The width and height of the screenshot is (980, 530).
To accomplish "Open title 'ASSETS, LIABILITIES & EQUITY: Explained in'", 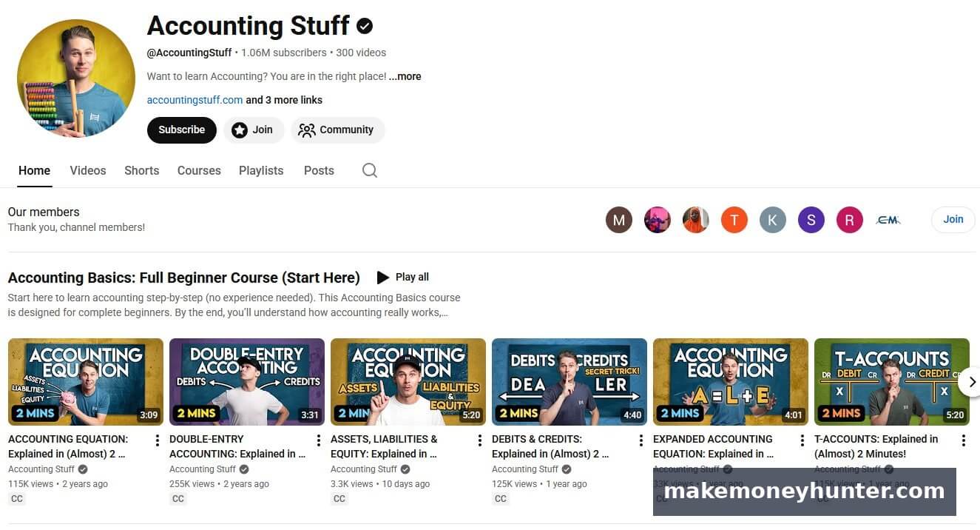I will [x=384, y=446].
